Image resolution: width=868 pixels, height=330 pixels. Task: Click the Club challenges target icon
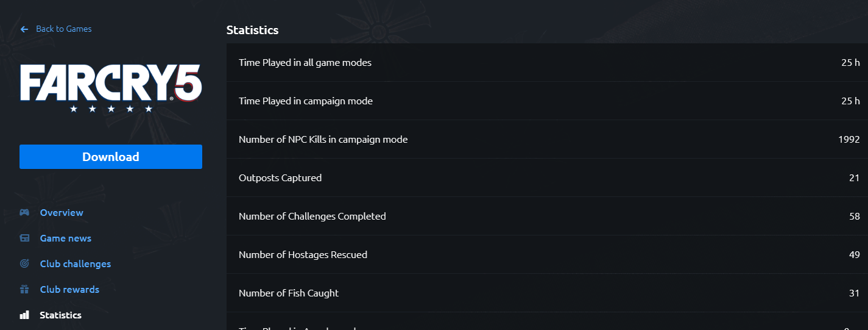click(x=24, y=264)
